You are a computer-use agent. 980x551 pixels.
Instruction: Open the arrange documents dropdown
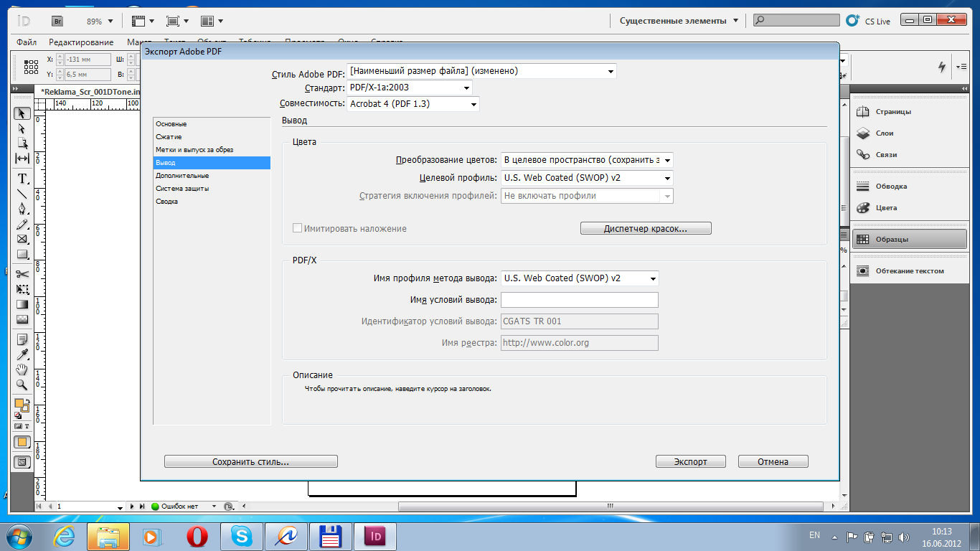click(x=212, y=21)
